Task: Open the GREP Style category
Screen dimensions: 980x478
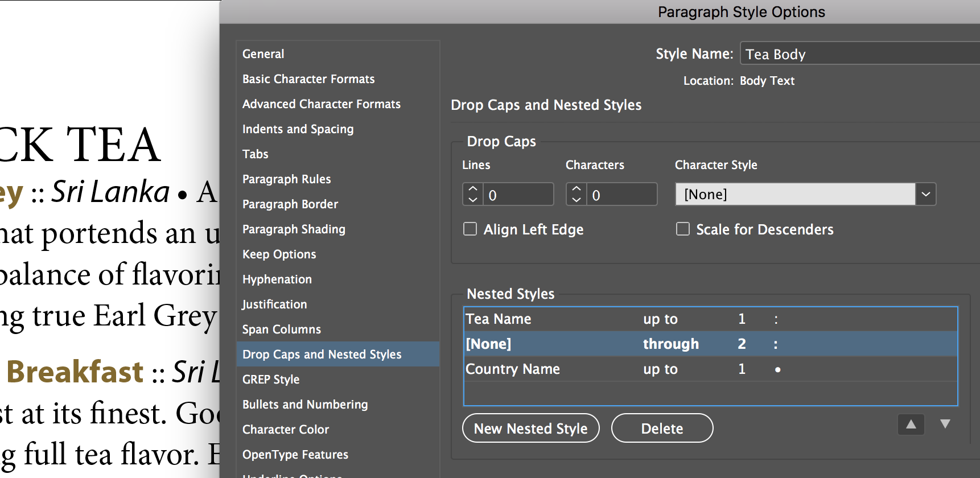Action: pyautogui.click(x=338, y=380)
